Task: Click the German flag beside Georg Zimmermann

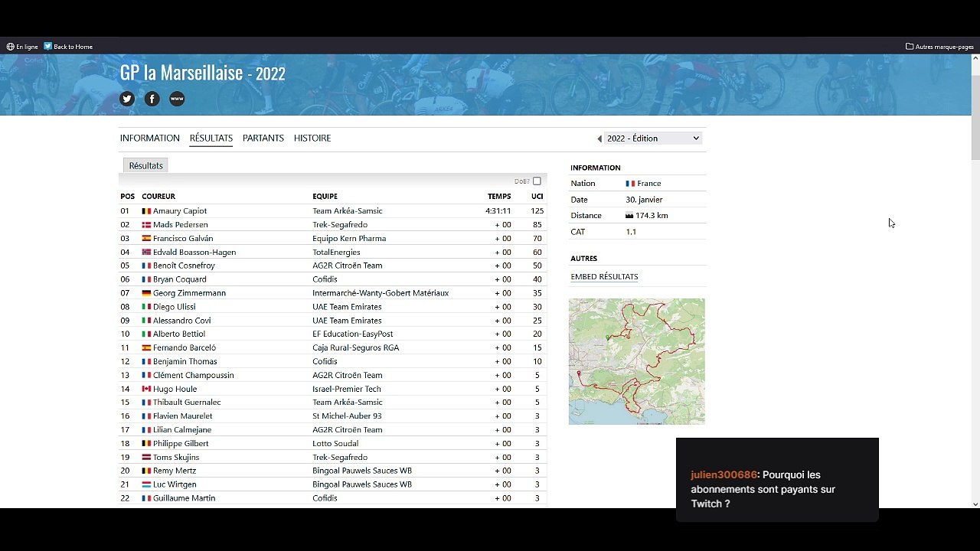Action: [x=146, y=293]
